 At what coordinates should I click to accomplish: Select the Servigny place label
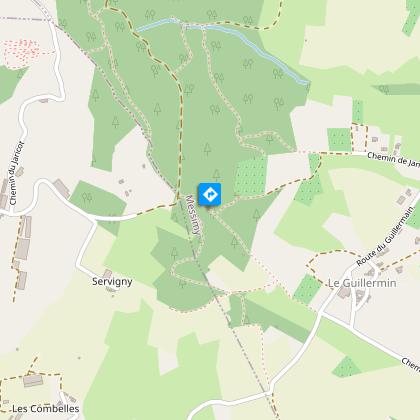click(112, 282)
